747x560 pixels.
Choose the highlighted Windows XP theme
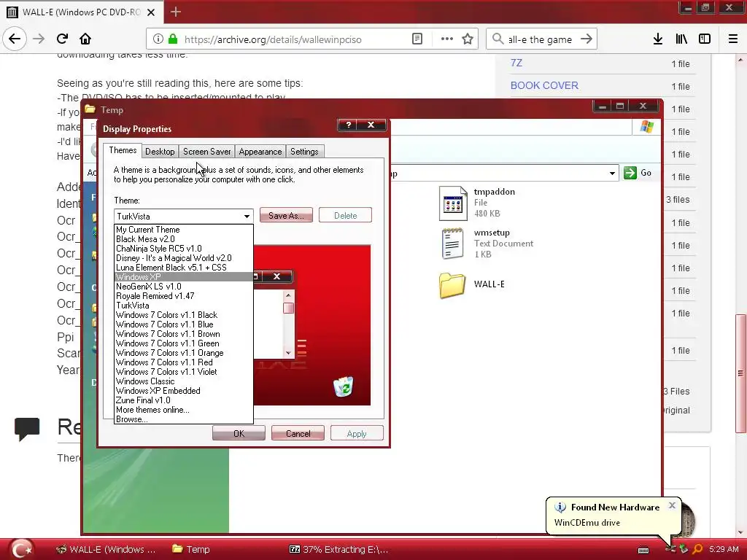pos(184,276)
